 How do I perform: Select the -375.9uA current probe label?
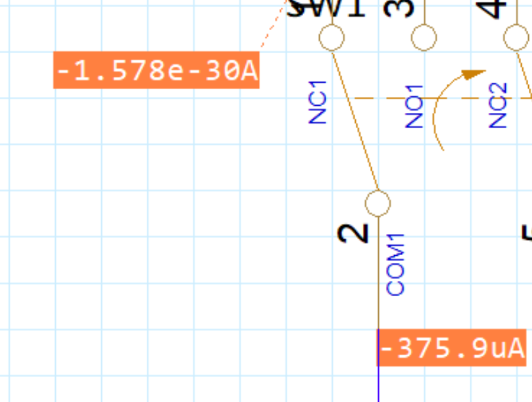[452, 348]
